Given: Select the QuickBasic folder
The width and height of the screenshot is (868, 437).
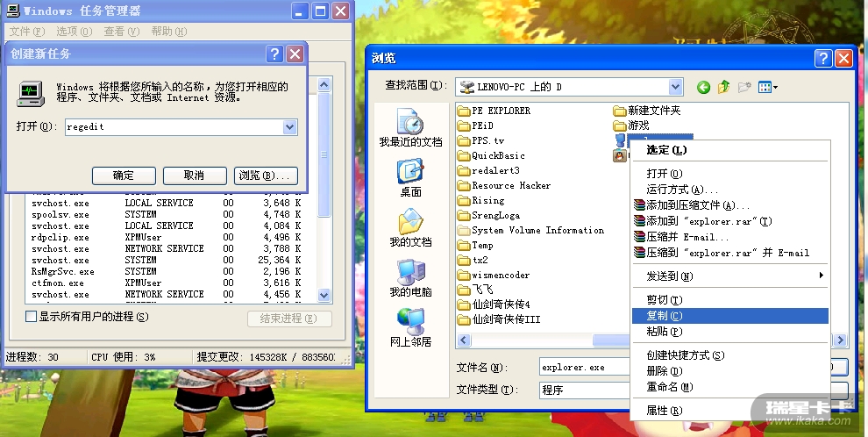Looking at the screenshot, I should coord(491,155).
